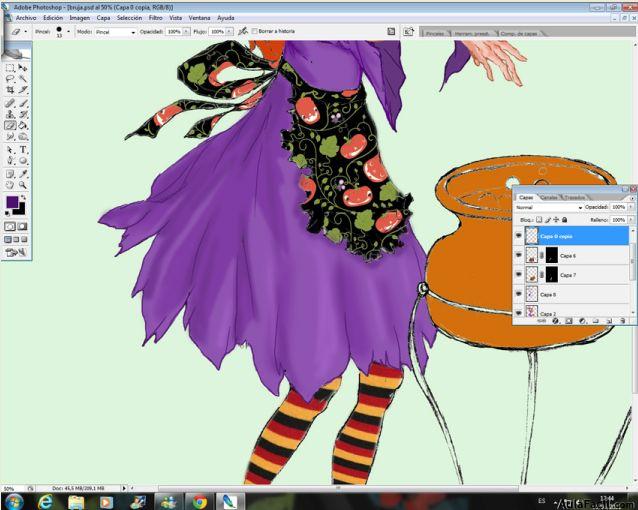Open the Edición menu
Image resolution: width=638 pixels, height=510 pixels.
[53, 18]
